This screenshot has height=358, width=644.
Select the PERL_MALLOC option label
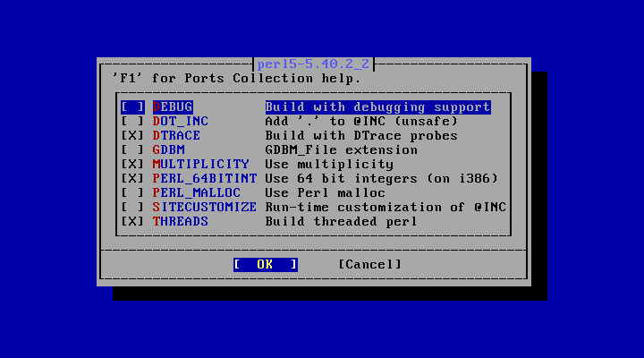pos(196,192)
